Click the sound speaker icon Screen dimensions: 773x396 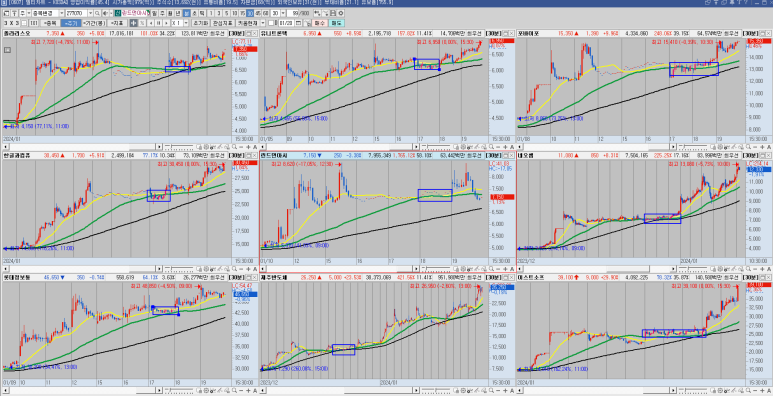[x=105, y=13]
